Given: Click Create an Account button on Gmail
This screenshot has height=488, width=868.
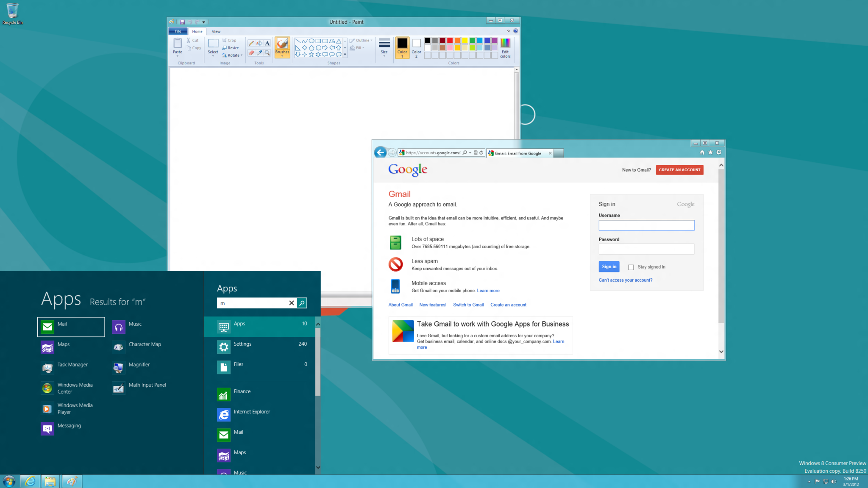Looking at the screenshot, I should point(680,170).
